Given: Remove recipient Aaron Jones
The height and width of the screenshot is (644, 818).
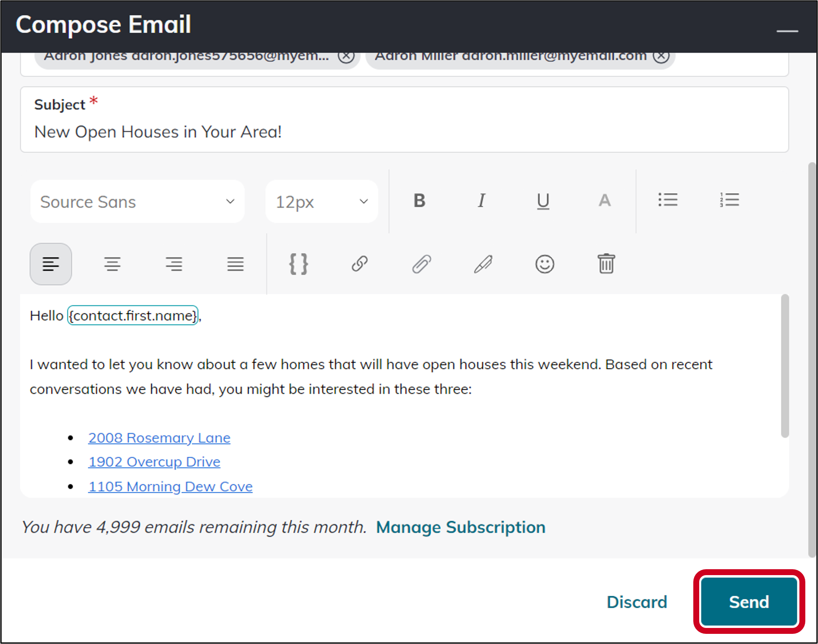Looking at the screenshot, I should (346, 56).
